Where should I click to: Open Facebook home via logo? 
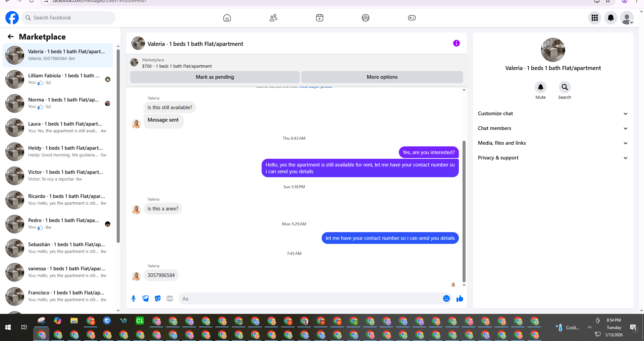click(12, 18)
